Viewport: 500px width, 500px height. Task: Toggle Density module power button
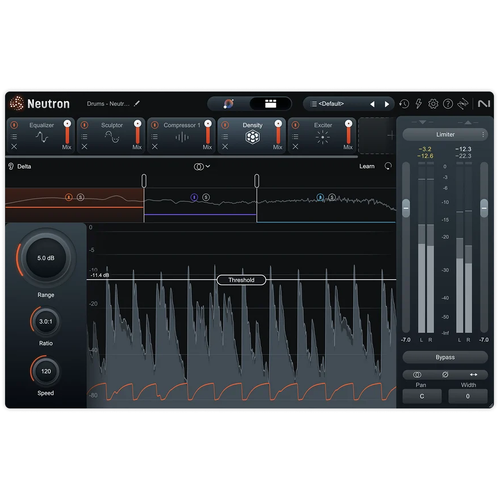(225, 125)
